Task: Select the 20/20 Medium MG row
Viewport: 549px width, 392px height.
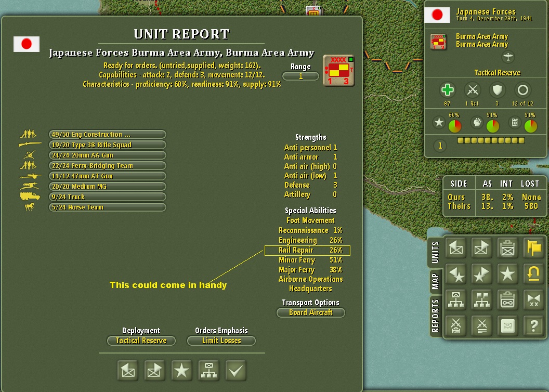Action: pyautogui.click(x=107, y=186)
